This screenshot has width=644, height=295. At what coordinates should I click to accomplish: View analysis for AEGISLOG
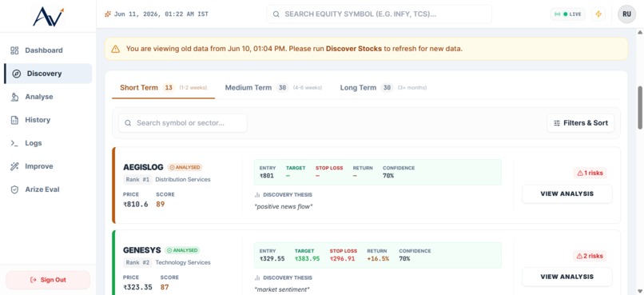567,194
